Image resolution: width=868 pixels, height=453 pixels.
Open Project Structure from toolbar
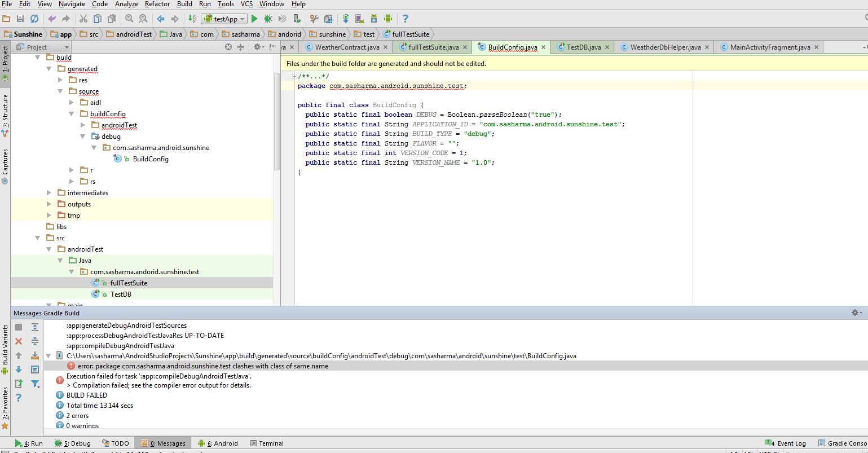pos(328,19)
